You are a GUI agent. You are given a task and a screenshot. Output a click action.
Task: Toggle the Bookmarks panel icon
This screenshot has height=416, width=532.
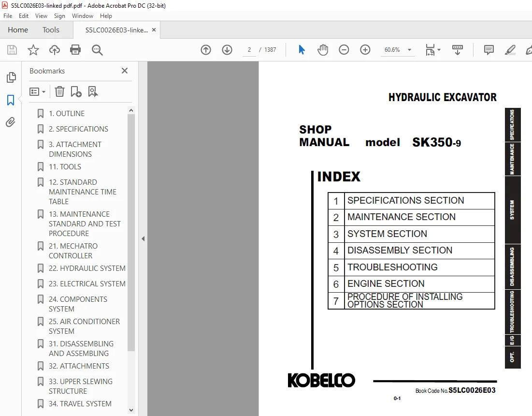coord(11,100)
